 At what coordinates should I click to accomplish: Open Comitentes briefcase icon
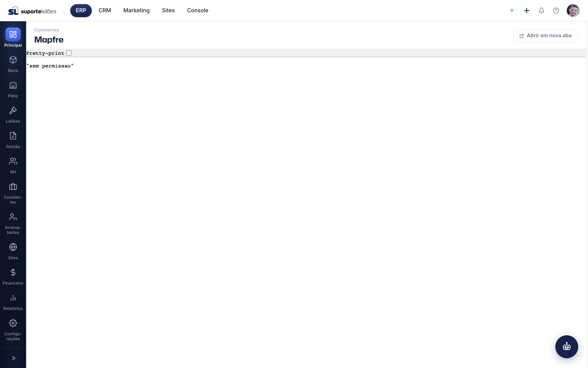(13, 187)
